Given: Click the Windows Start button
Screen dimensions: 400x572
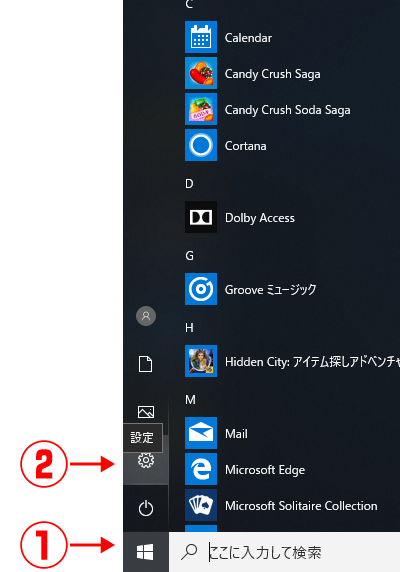Looking at the screenshot, I should [x=145, y=552].
